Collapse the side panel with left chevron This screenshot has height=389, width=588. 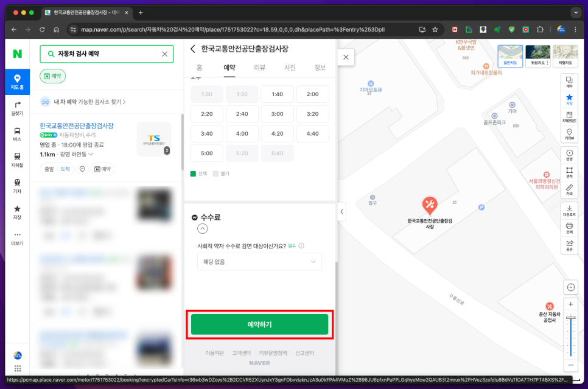pos(341,212)
